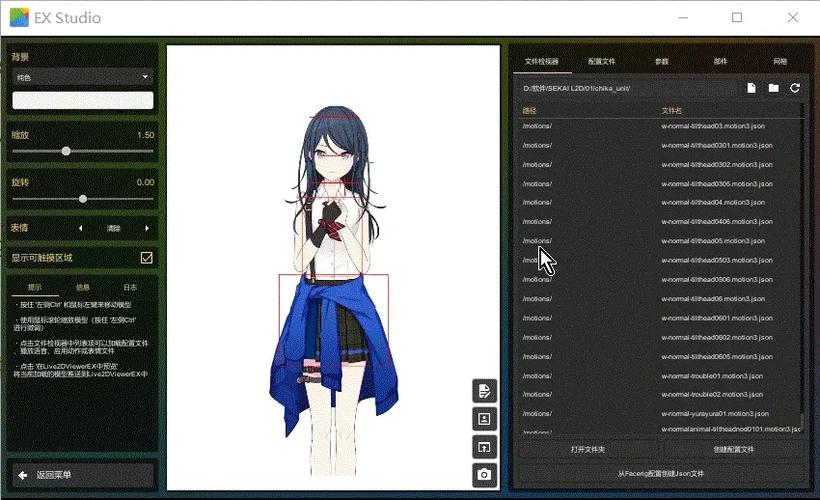Image resolution: width=820 pixels, height=500 pixels.
Task: Select w-normalanimal-tiltheadnod0101.motion3.json
Action: 731,429
